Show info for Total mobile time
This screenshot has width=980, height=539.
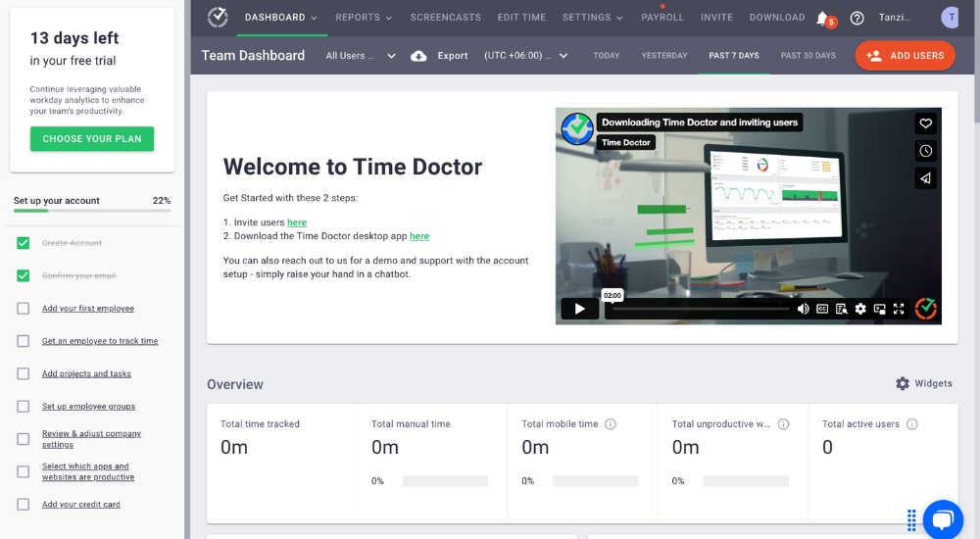pyautogui.click(x=611, y=424)
